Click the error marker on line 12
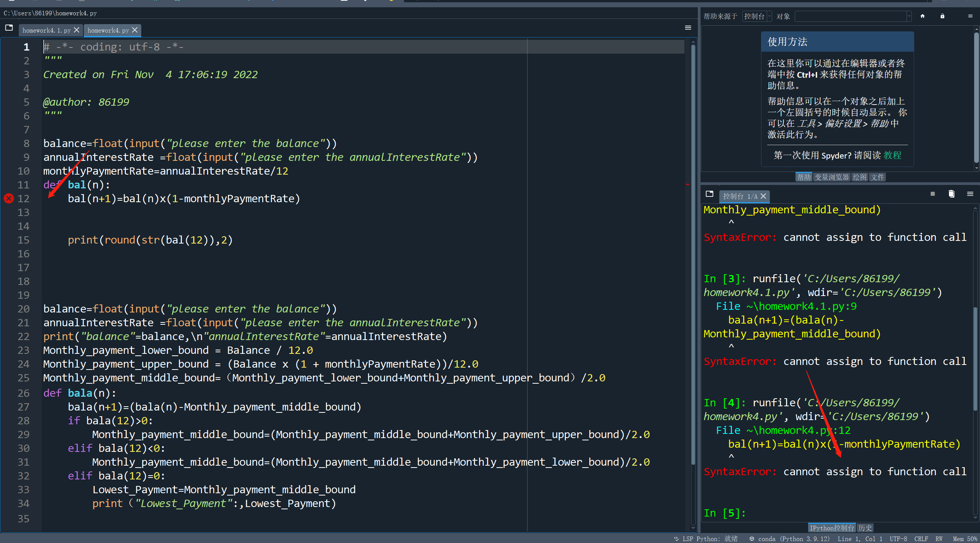 (x=9, y=198)
